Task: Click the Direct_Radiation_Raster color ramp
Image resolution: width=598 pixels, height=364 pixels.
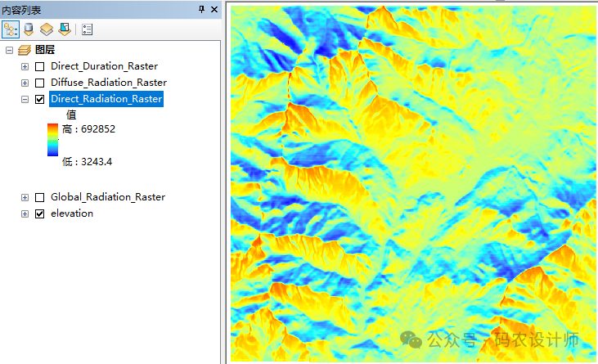Action: click(52, 139)
